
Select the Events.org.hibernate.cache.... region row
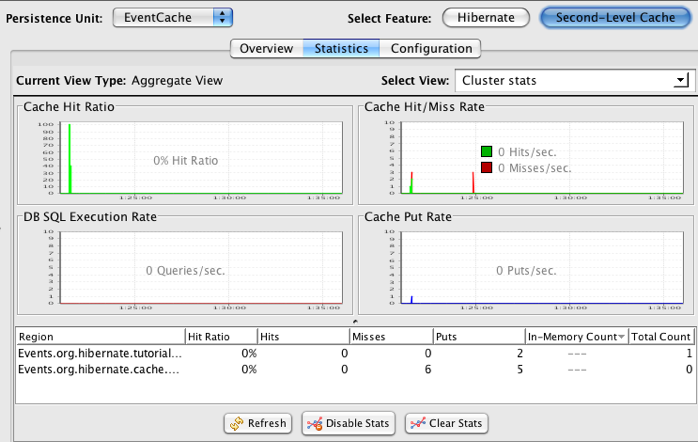[x=355, y=369]
